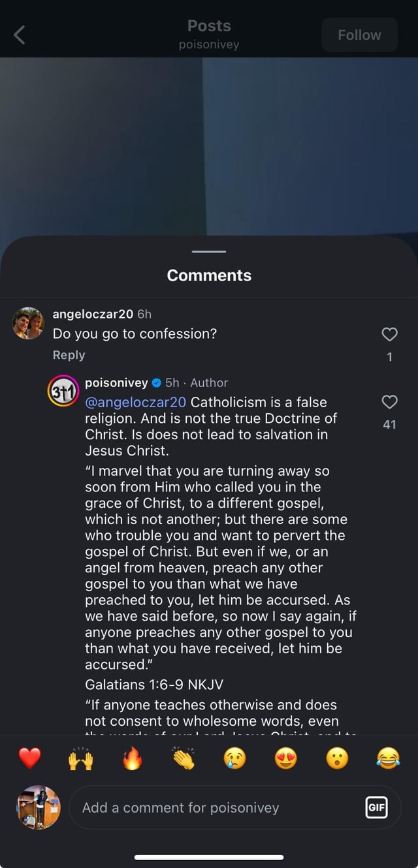Tap the back arrow icon

pos(20,35)
